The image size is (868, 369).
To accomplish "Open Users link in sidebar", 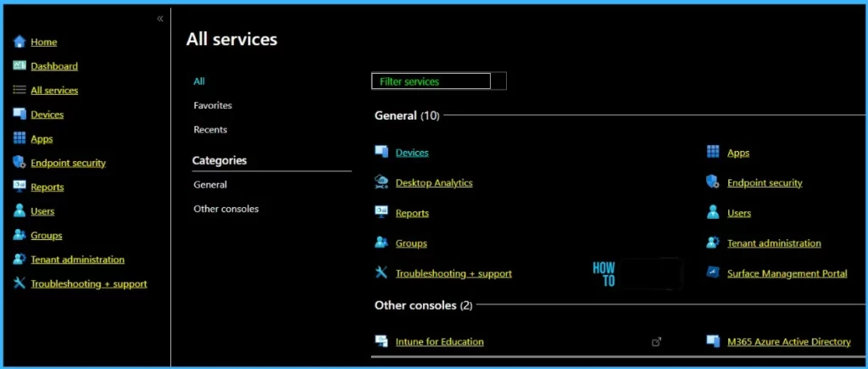I will pos(42,211).
